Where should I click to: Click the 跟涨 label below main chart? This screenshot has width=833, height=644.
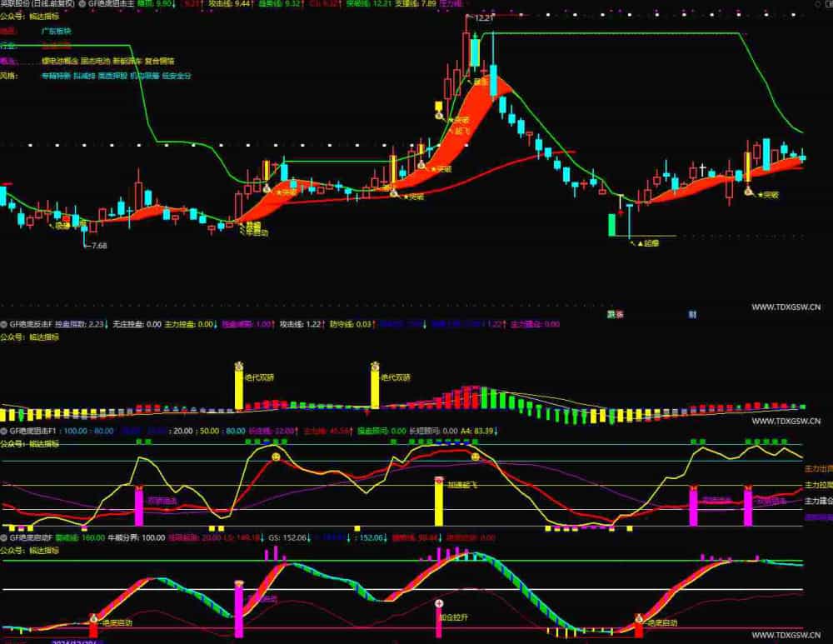point(616,315)
